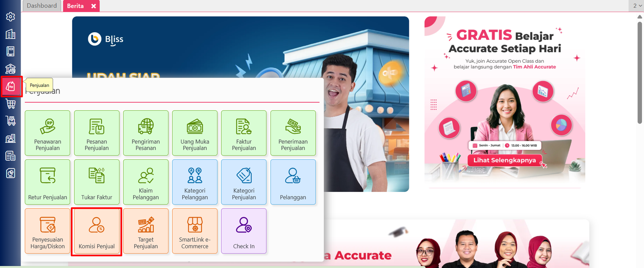
Task: Open the Penjualan sales icon in the sidebar
Action: pyautogui.click(x=11, y=87)
